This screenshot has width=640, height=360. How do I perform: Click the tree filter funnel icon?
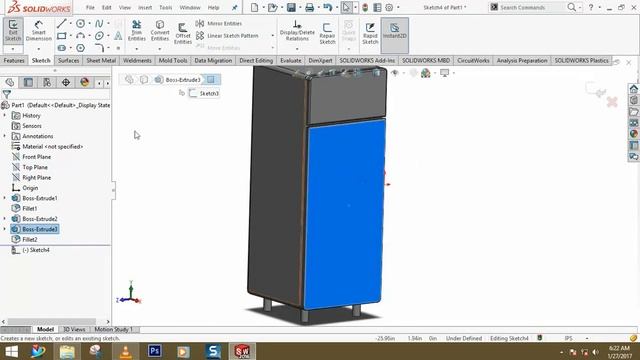[x=7, y=95]
